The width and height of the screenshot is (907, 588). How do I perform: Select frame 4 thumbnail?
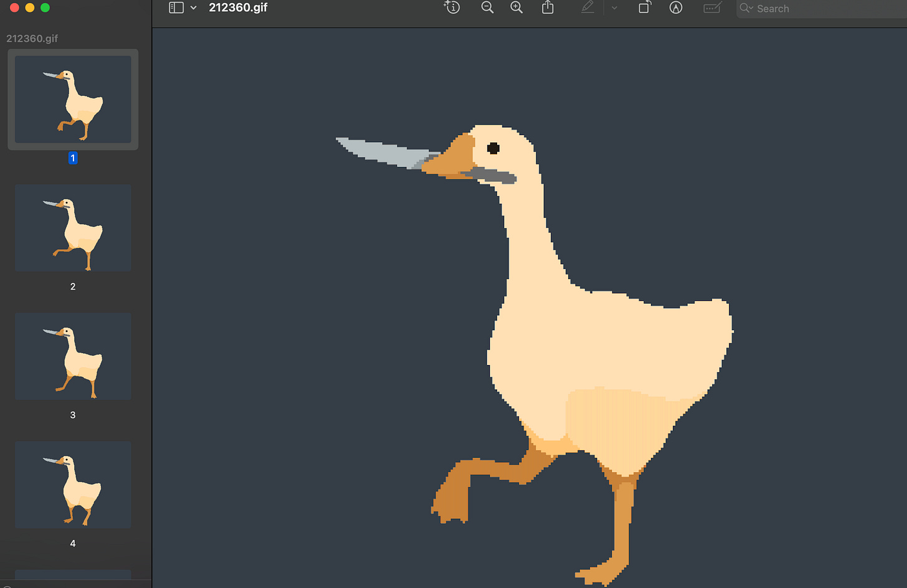point(73,485)
